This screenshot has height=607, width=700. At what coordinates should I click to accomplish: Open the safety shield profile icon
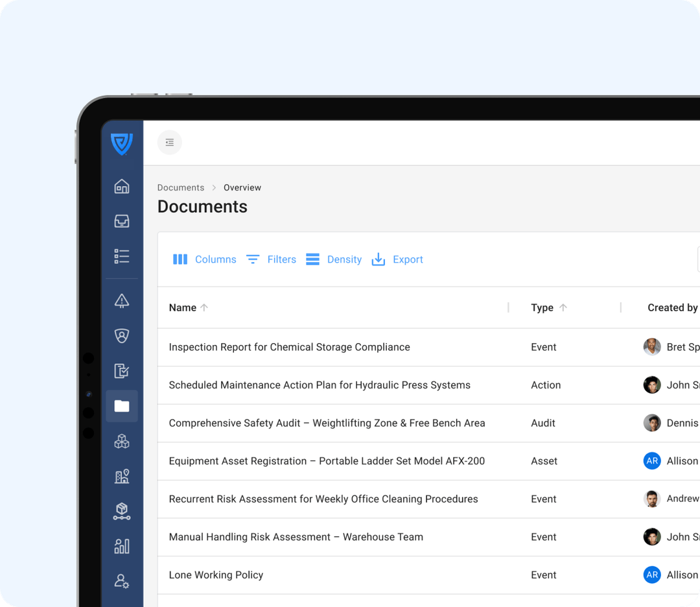tap(122, 335)
